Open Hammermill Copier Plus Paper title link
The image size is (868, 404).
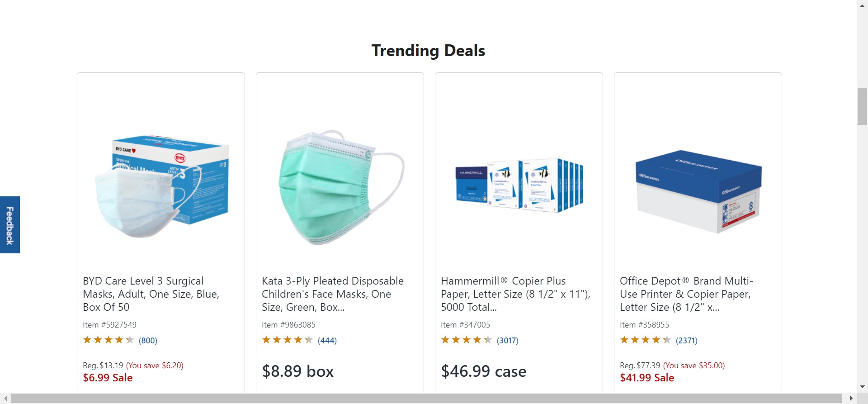click(515, 294)
